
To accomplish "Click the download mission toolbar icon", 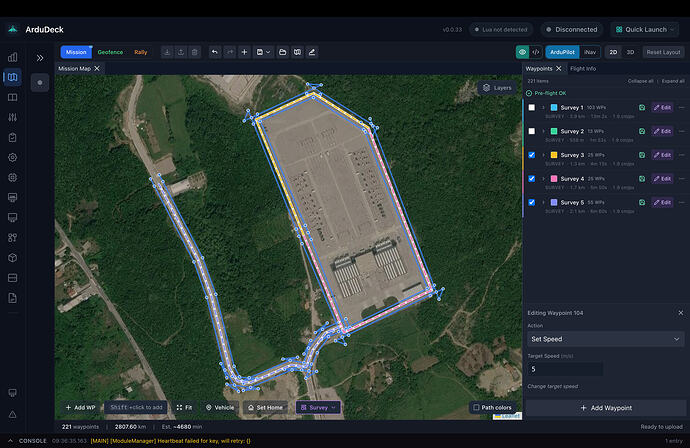I will (x=167, y=52).
